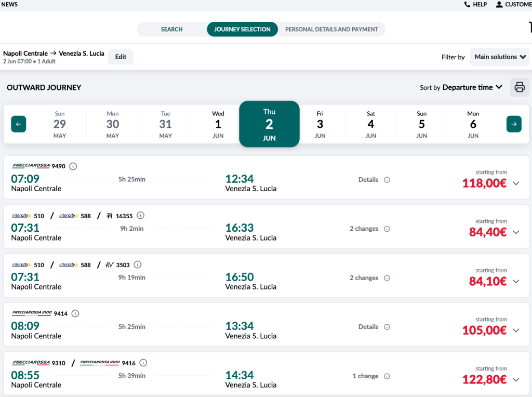The width and height of the screenshot is (532, 397).
Task: Click the 118,00€ price
Action: click(x=485, y=183)
